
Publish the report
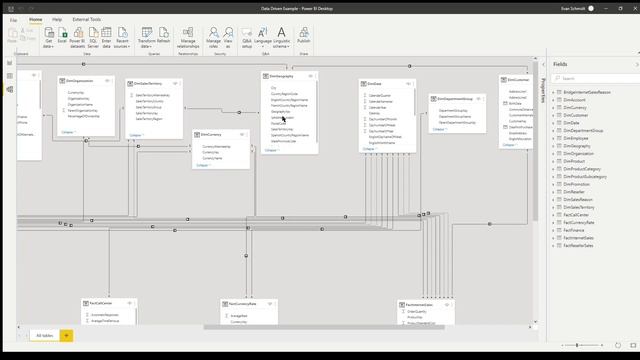[x=304, y=36]
